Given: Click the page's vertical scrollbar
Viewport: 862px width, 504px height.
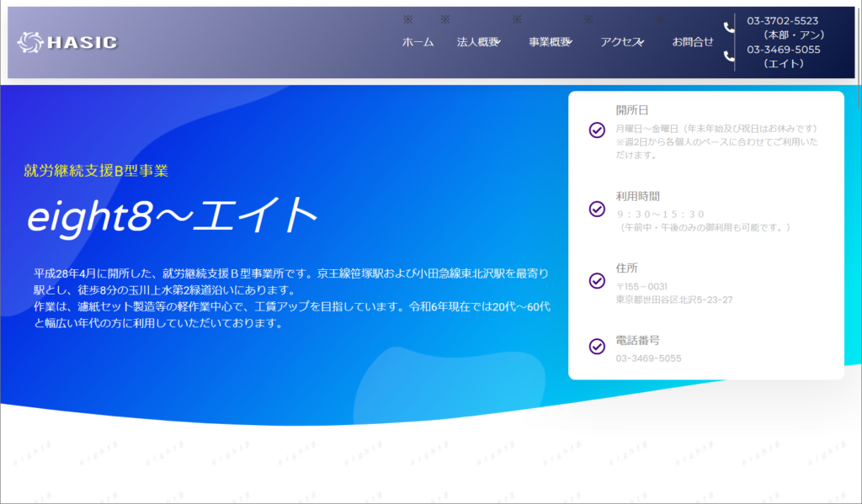Looking at the screenshot, I should [x=859, y=58].
